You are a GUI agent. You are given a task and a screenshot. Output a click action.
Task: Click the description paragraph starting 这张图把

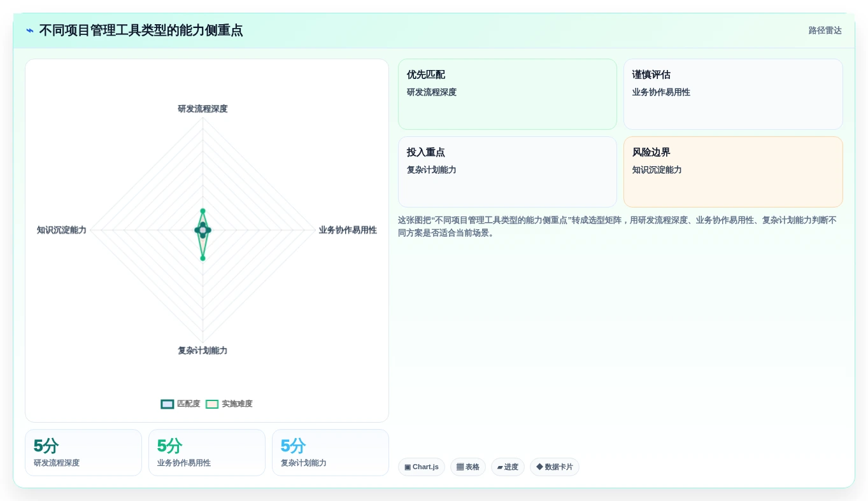point(618,227)
